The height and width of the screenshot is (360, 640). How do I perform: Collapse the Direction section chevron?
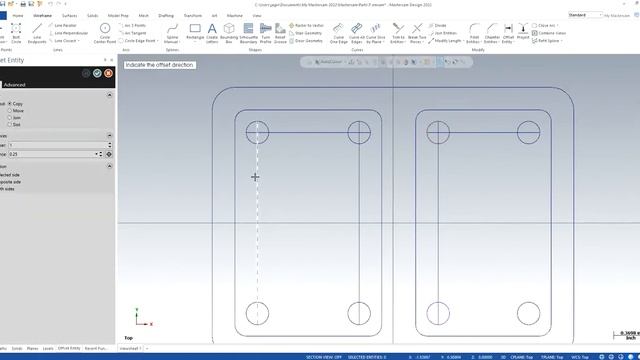click(109, 166)
